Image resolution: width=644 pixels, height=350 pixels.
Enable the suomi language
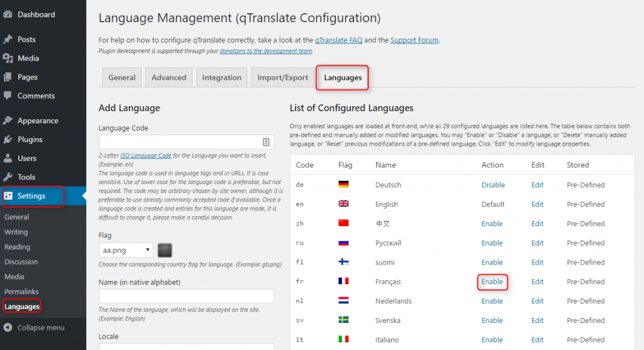492,262
